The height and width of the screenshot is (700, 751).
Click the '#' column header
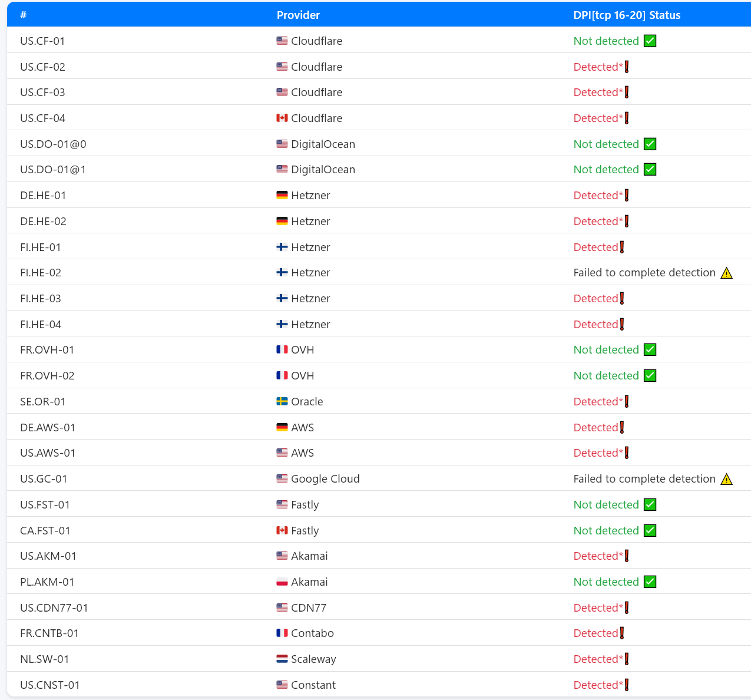[24, 15]
